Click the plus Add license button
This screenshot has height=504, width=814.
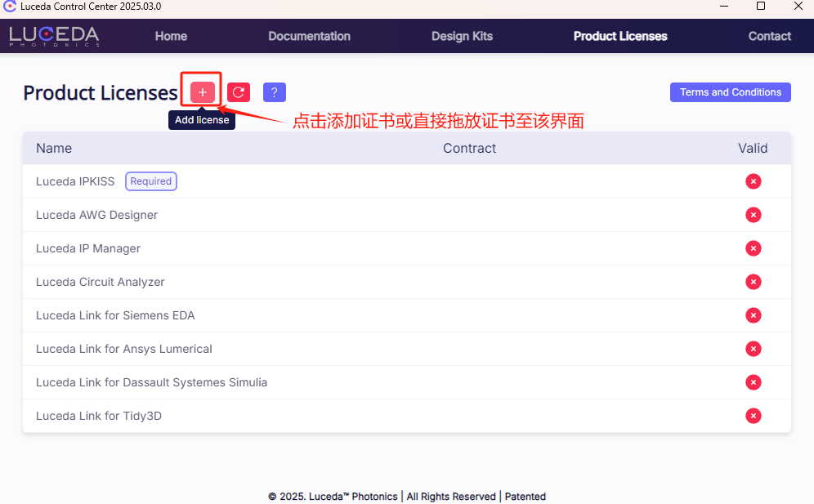pyautogui.click(x=203, y=92)
